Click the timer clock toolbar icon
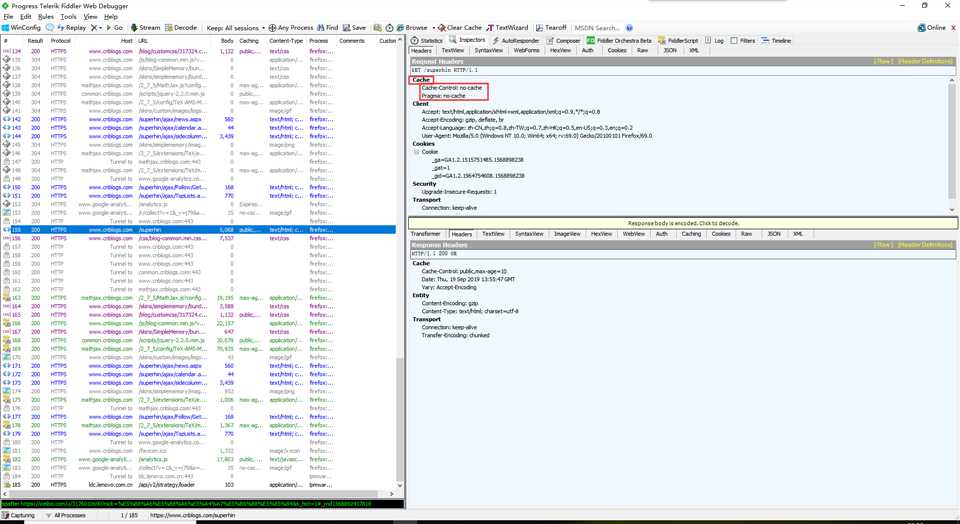This screenshot has height=524, width=960. click(x=389, y=28)
